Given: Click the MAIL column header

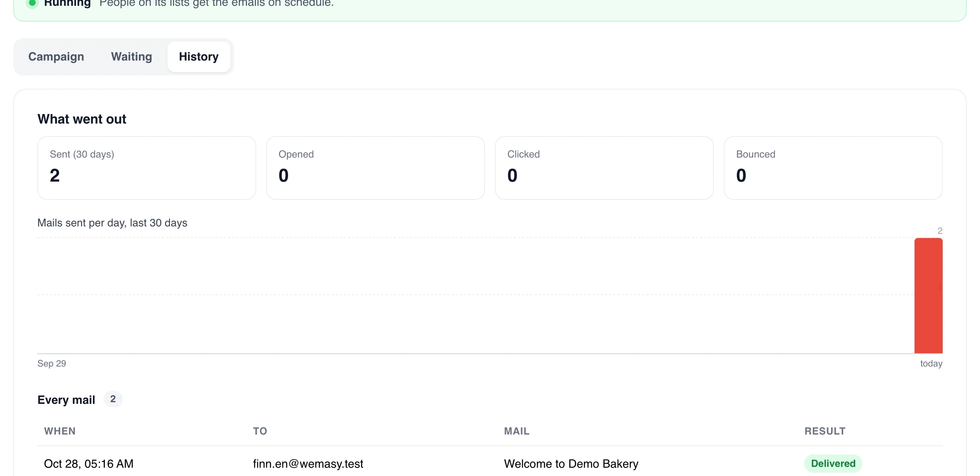Looking at the screenshot, I should click(x=517, y=431).
